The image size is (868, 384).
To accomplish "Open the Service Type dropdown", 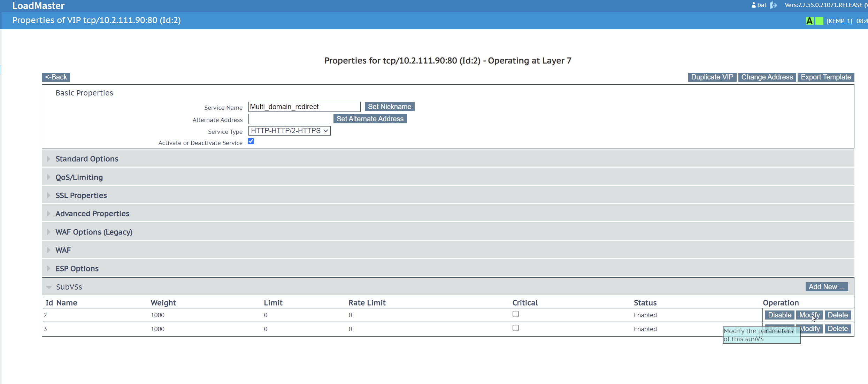I will tap(289, 131).
